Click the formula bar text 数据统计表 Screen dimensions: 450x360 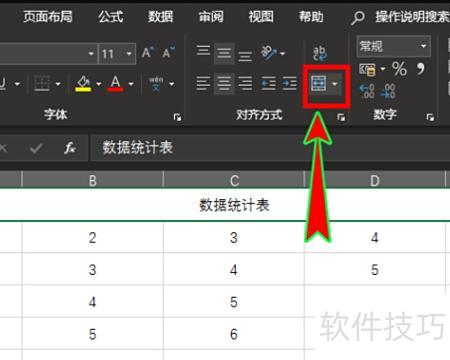pyautogui.click(x=138, y=148)
